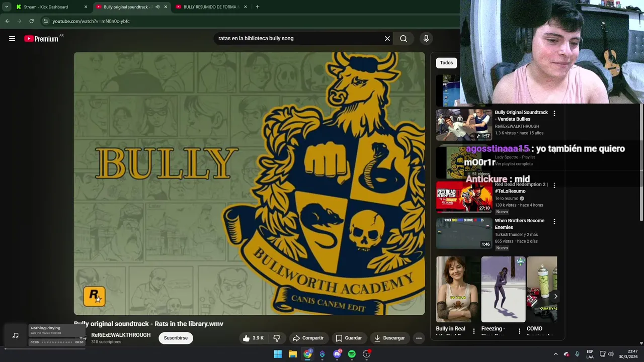Start voice search with microphone icon
The image size is (644, 362).
(426, 39)
